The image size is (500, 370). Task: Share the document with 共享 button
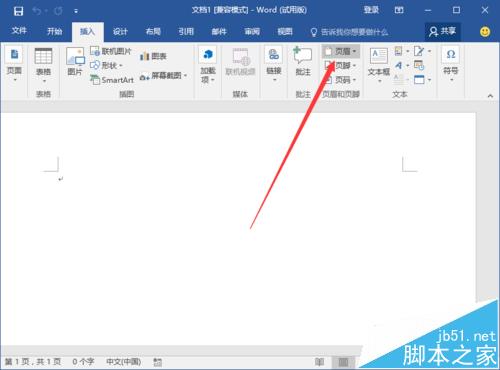coord(442,32)
